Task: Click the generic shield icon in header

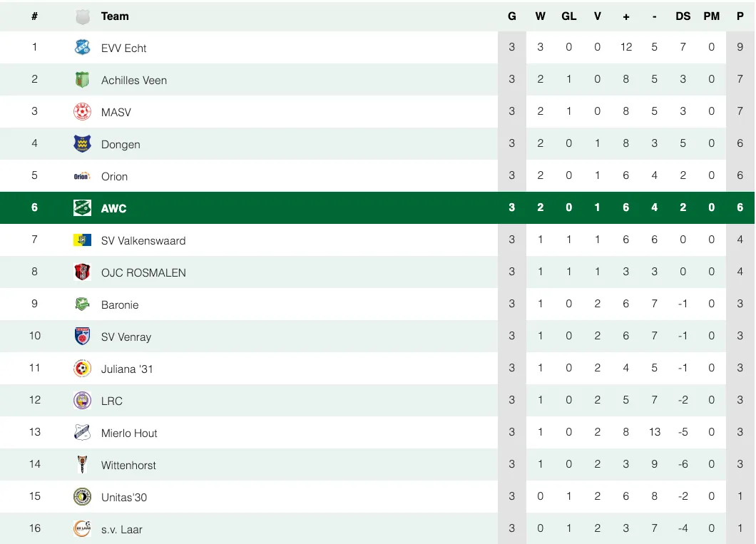Action: [x=83, y=17]
